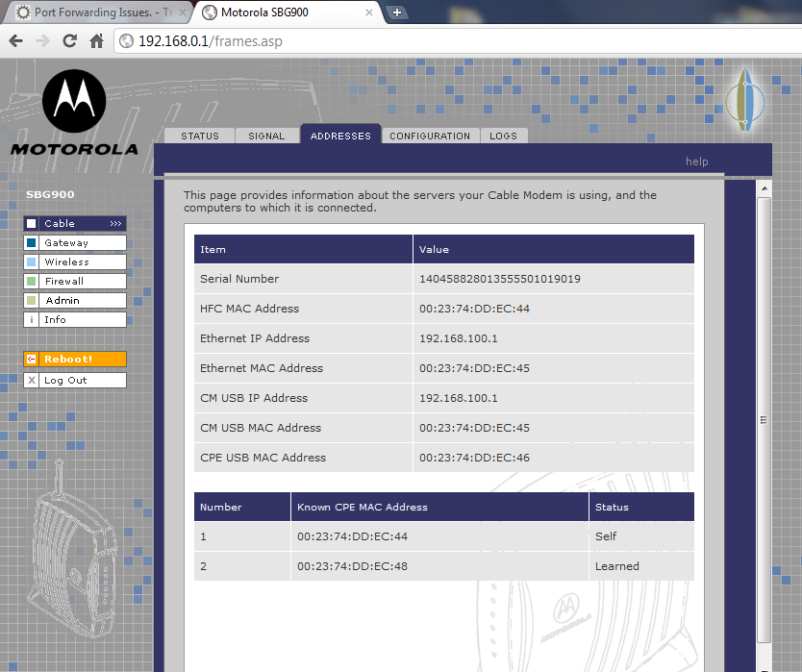Click the Ethernet IP Address value 192.168.100.1

click(459, 338)
